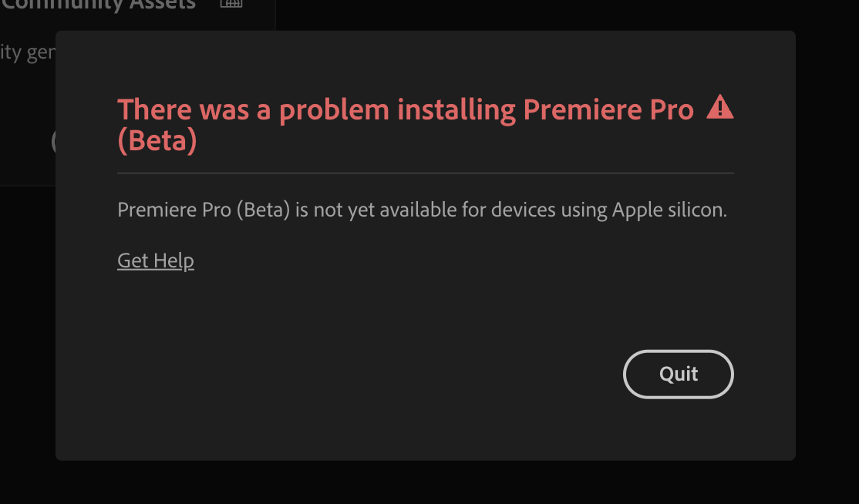Select the partially visible 'ity ge' label
This screenshot has height=504, width=859.
coord(29,52)
